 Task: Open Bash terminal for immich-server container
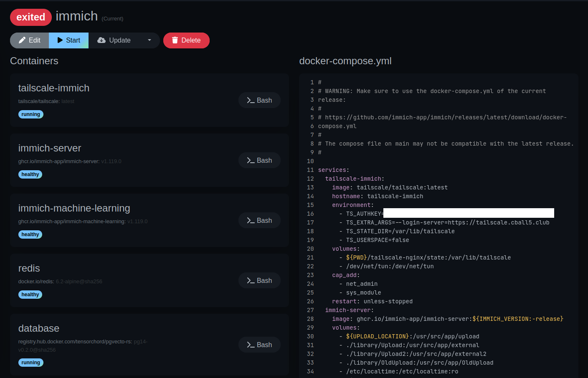(x=259, y=160)
